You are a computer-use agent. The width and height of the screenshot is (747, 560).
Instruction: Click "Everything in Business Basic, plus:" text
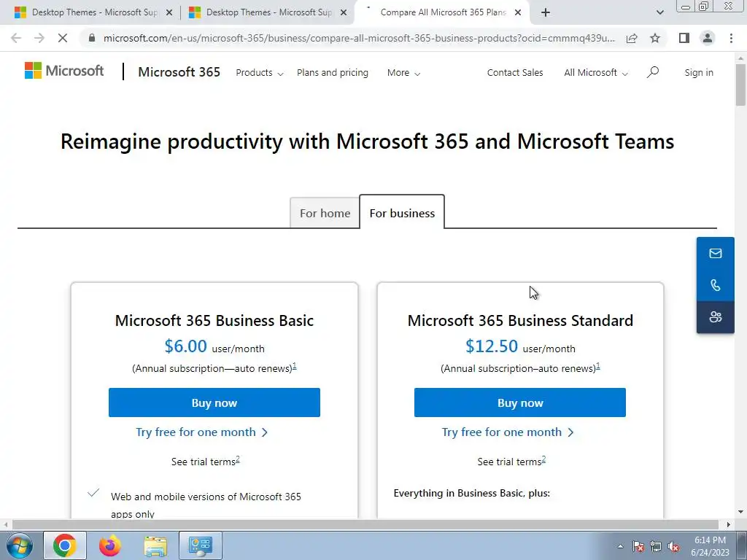(472, 494)
